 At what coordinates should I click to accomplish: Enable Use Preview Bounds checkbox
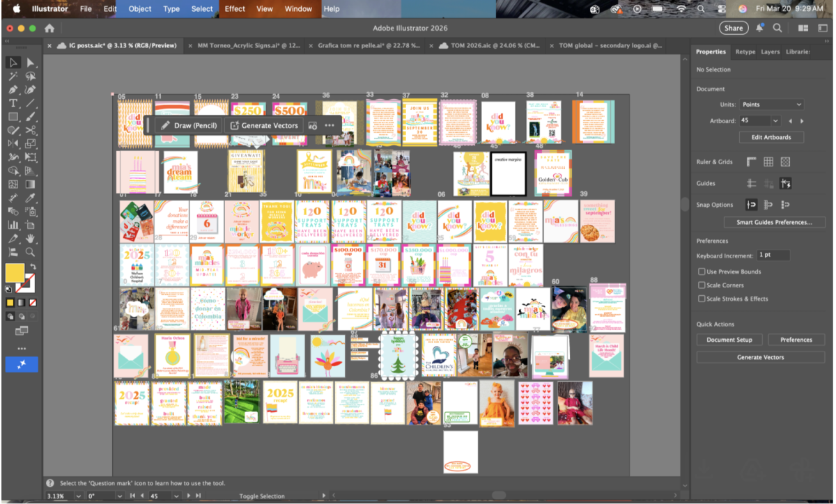702,271
